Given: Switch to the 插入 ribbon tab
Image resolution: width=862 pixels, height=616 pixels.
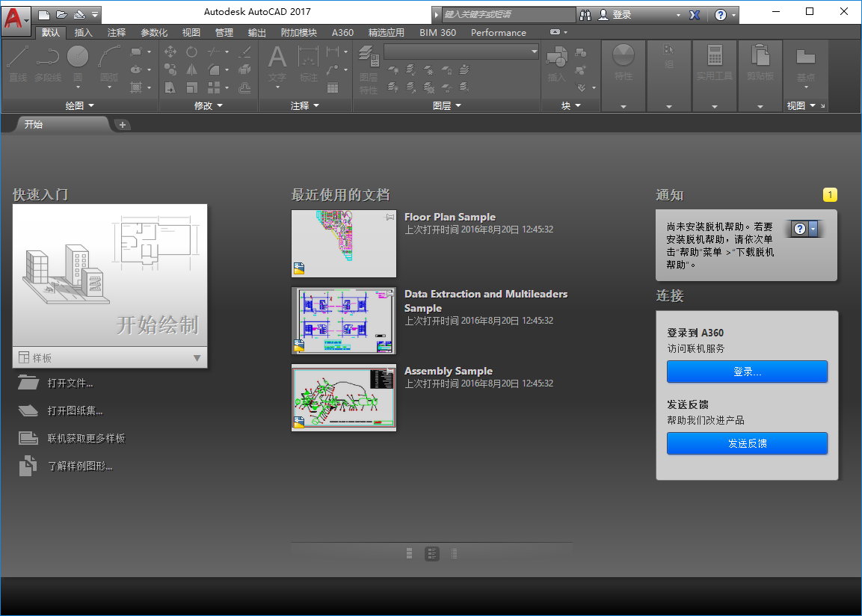Looking at the screenshot, I should (x=83, y=32).
